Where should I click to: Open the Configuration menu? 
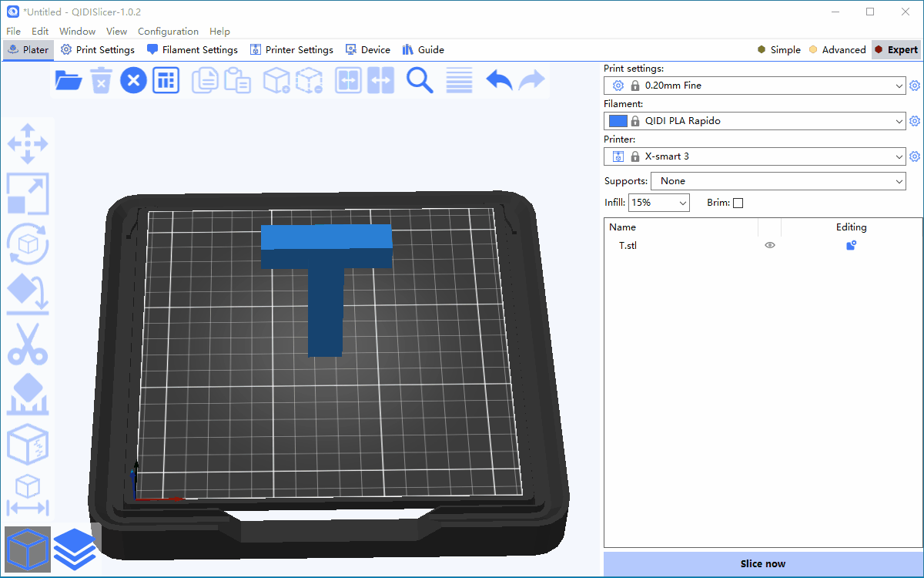(168, 32)
